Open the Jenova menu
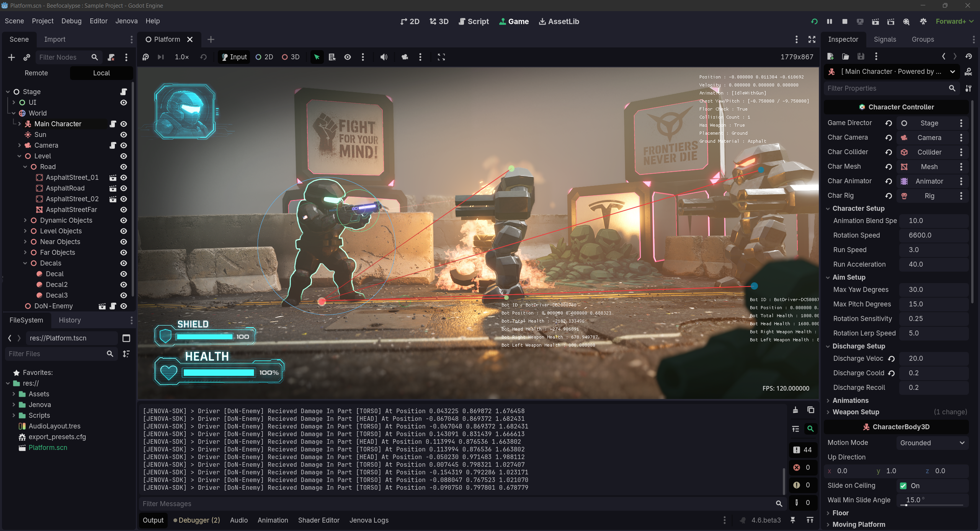 click(x=126, y=21)
